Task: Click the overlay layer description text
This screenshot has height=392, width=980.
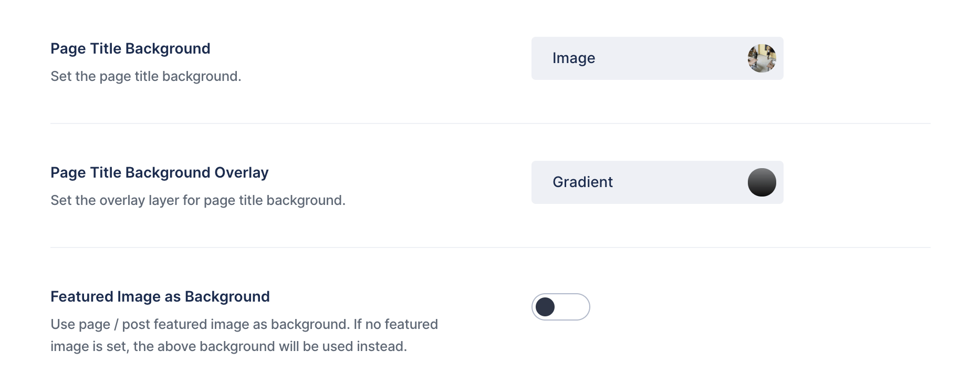Action: tap(197, 200)
